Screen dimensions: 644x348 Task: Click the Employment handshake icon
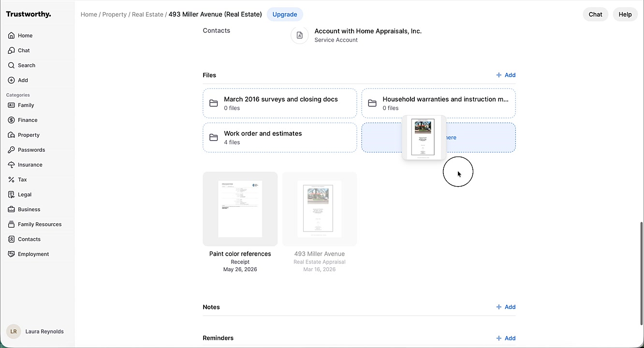click(x=11, y=254)
